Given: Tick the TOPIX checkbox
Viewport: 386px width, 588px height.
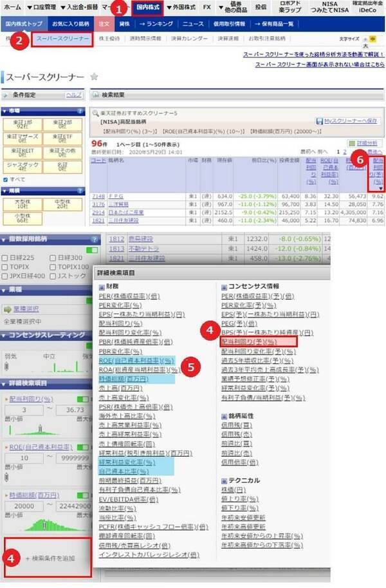Looking at the screenshot, I should pos(5,267).
